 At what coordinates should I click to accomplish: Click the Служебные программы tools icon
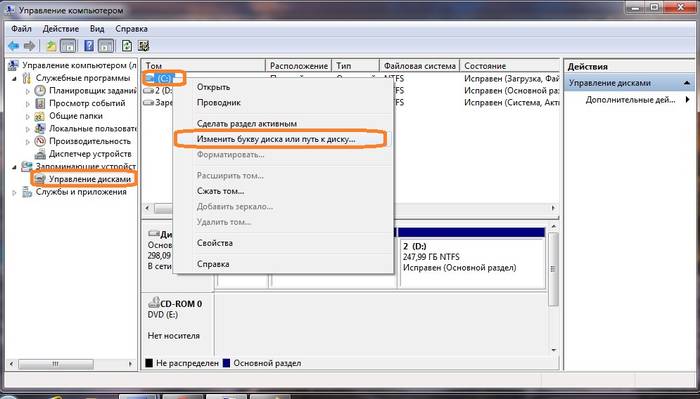coord(27,78)
